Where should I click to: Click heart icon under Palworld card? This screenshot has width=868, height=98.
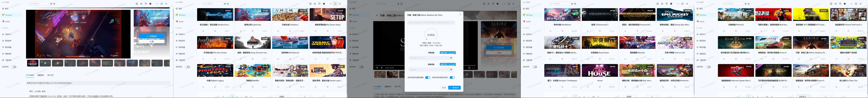coord(736,31)
